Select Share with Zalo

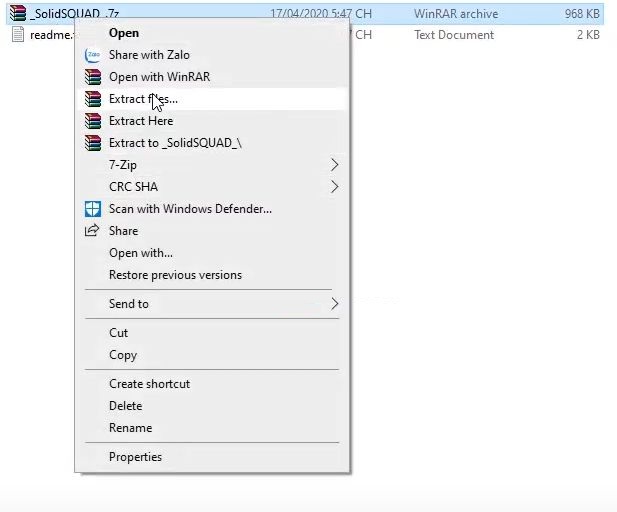[211, 55]
